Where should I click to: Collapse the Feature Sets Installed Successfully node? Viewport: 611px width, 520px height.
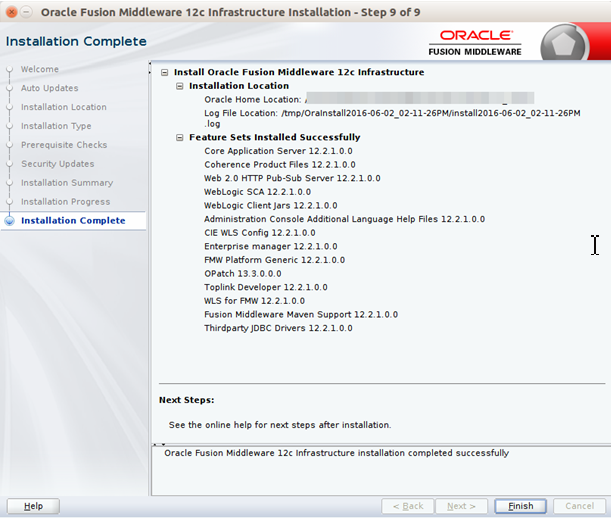[x=180, y=138]
